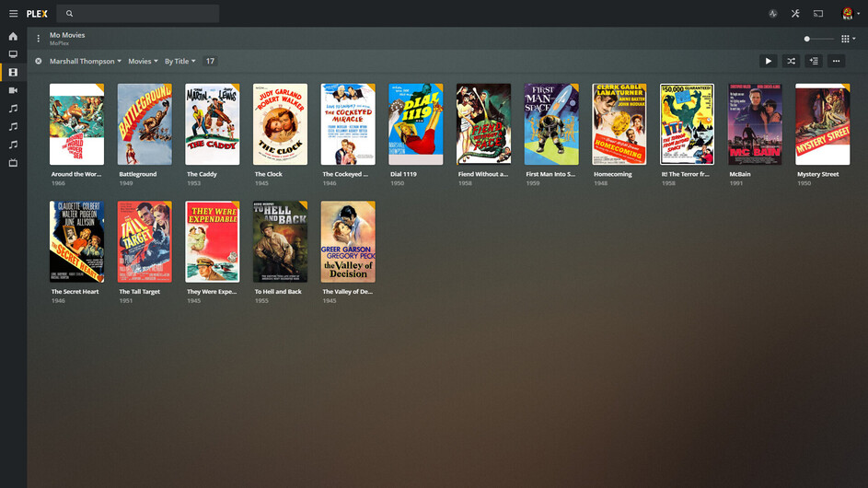Click the Homecoming title link

[613, 174]
